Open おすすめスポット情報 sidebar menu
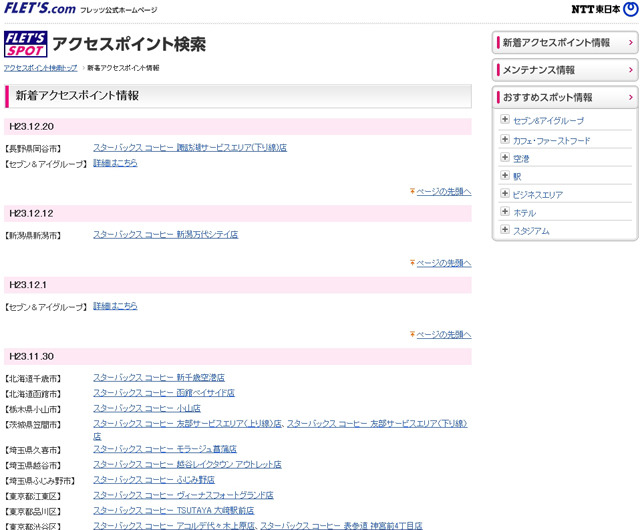The width and height of the screenshot is (640, 530). pos(565,97)
